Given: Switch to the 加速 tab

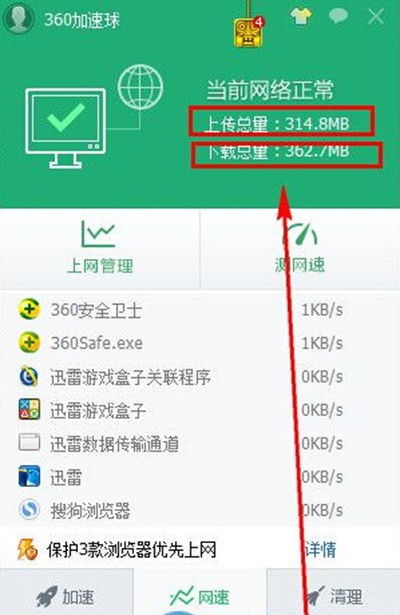Looking at the screenshot, I should click(66, 597).
